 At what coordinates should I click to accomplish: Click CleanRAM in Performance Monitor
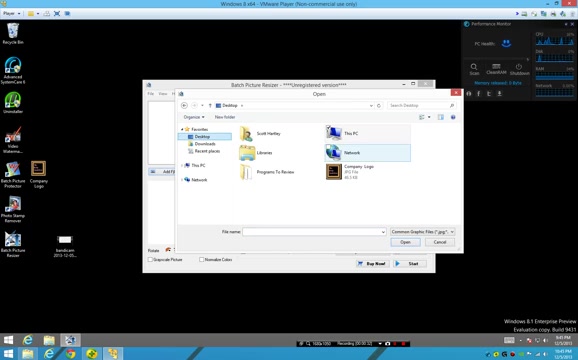click(496, 69)
